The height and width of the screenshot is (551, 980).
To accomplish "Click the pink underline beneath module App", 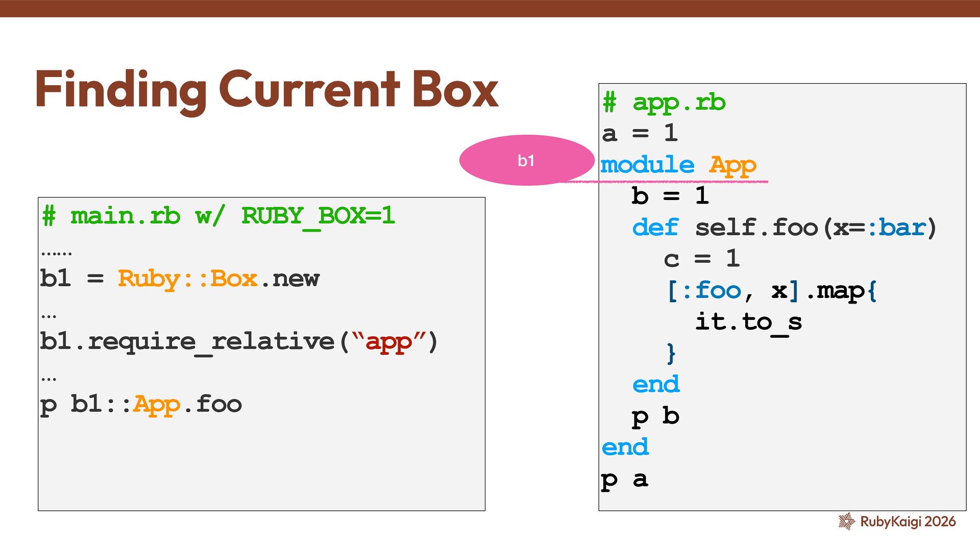I will coord(664,181).
